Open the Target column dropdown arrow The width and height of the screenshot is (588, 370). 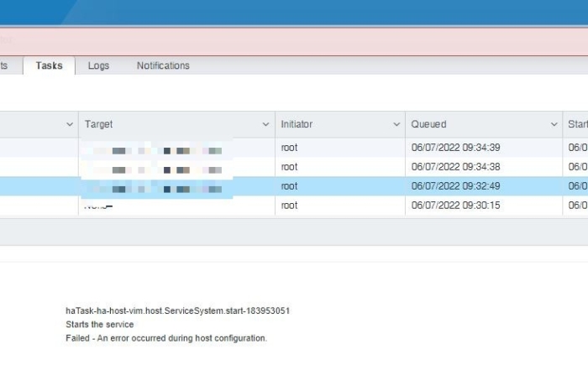pyautogui.click(x=265, y=125)
